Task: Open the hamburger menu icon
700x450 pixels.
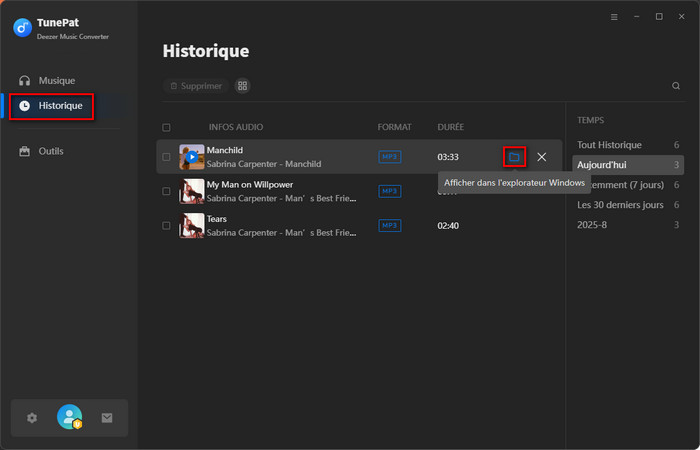Action: coord(614,17)
